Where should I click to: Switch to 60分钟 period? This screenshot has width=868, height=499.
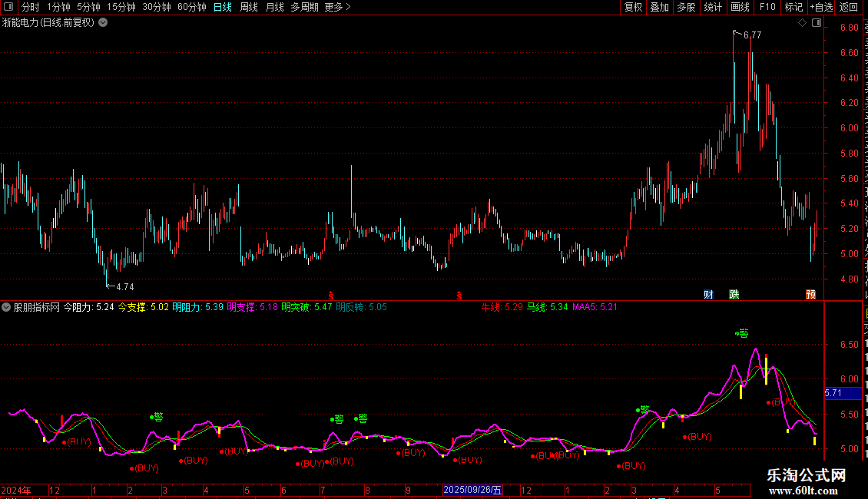pos(192,7)
